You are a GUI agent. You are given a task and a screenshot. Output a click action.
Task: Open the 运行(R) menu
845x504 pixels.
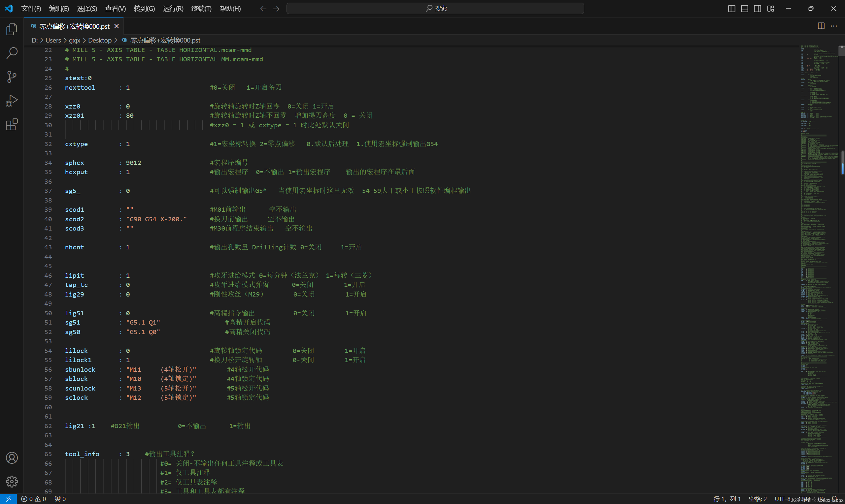(x=173, y=9)
